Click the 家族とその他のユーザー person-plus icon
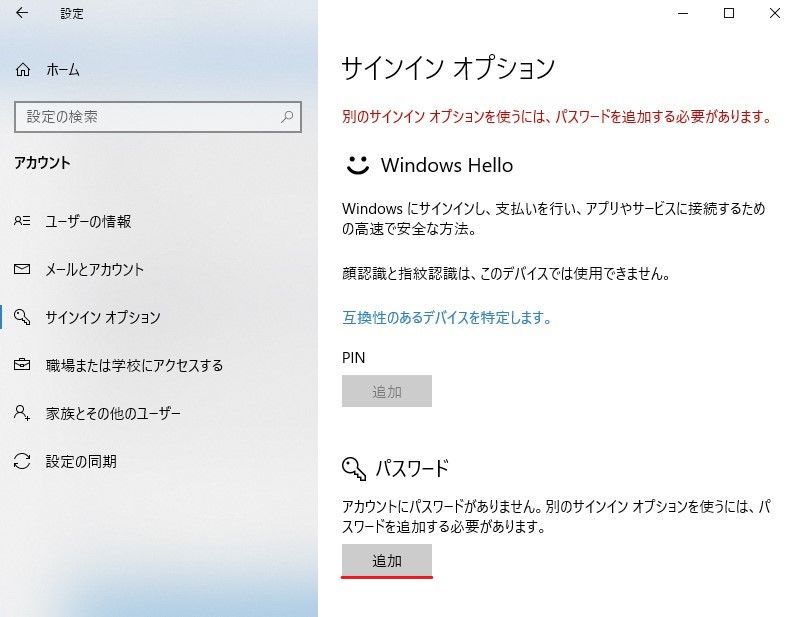 22,413
